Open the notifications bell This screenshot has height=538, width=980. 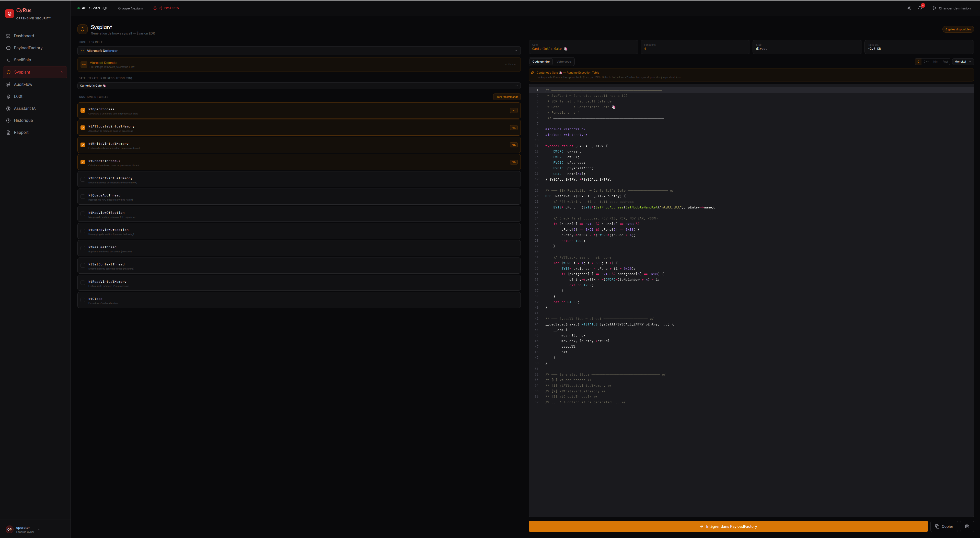point(920,8)
